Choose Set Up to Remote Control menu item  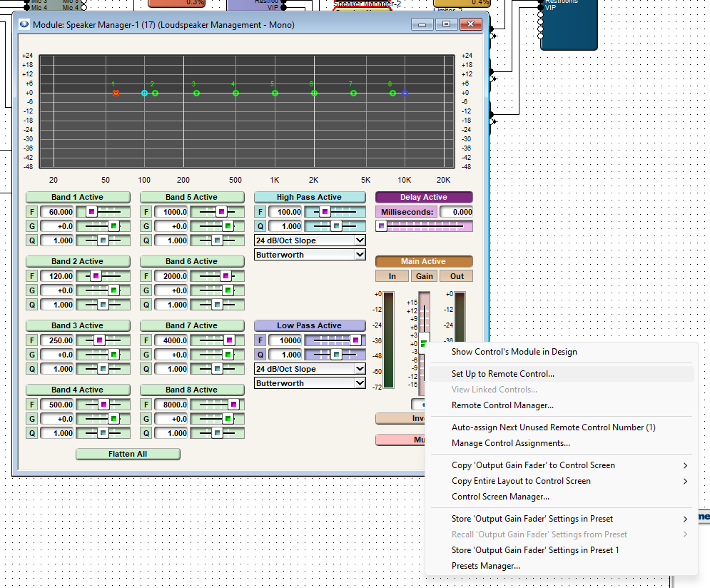(x=502, y=374)
